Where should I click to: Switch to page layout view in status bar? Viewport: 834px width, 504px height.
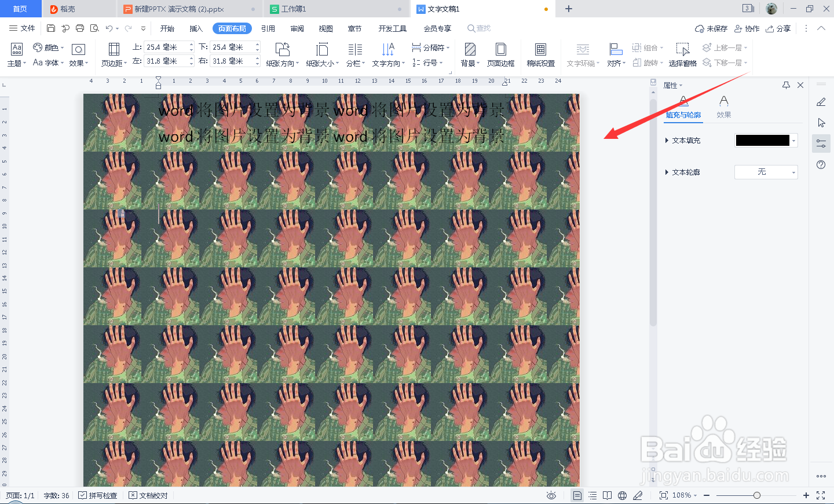point(577,495)
